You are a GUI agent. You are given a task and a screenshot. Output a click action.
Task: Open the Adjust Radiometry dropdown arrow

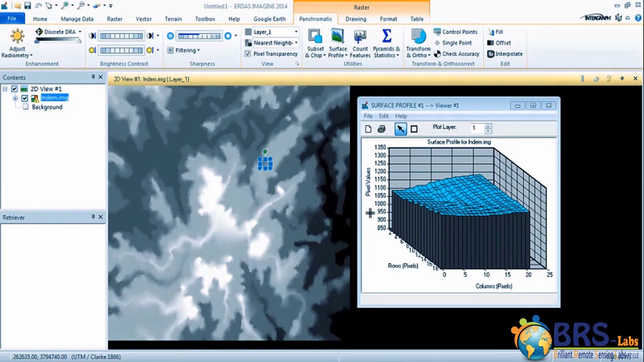tap(31, 55)
